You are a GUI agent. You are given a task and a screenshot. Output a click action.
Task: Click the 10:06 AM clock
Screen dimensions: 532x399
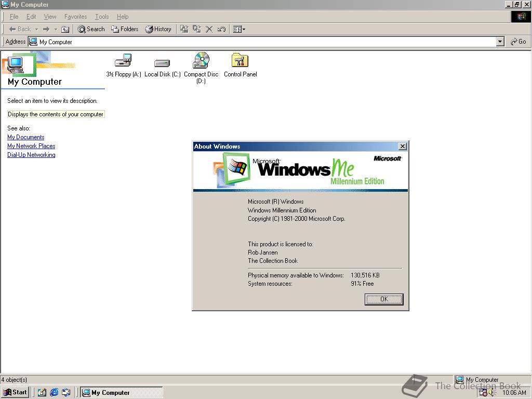pos(514,393)
